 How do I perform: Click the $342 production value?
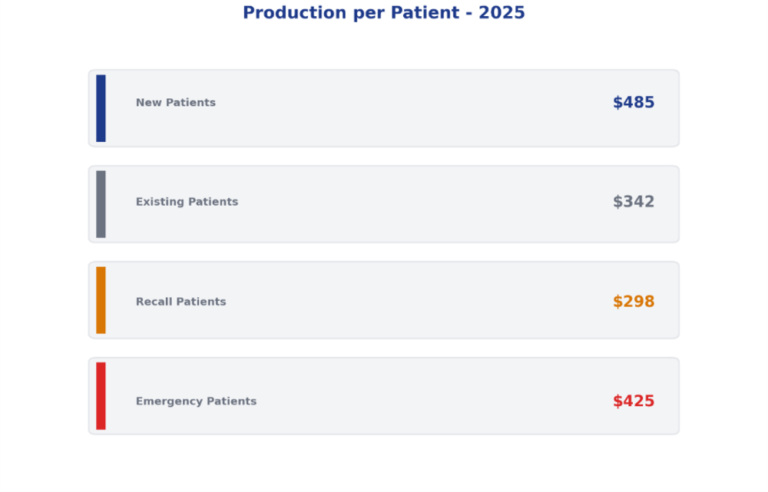[x=633, y=202]
